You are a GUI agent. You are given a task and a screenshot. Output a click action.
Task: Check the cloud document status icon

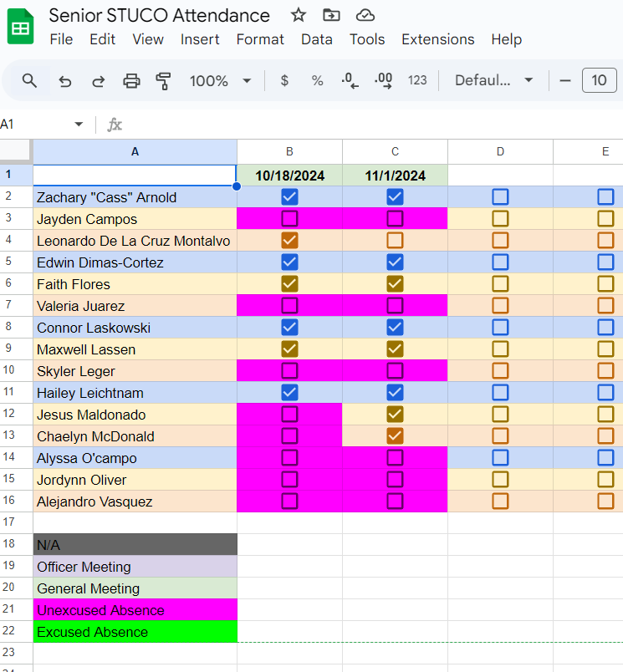coord(365,15)
